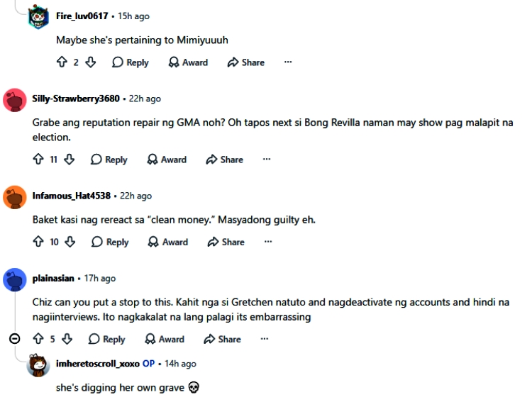Open Silly-Strawberry3680's profile via username
This screenshot has height=402, width=532.
tap(76, 99)
